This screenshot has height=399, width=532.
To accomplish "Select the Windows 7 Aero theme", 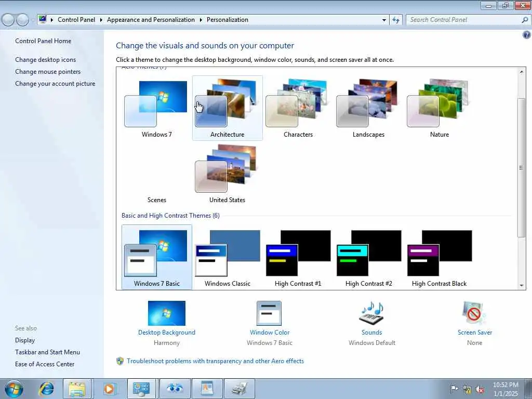I will (156, 108).
